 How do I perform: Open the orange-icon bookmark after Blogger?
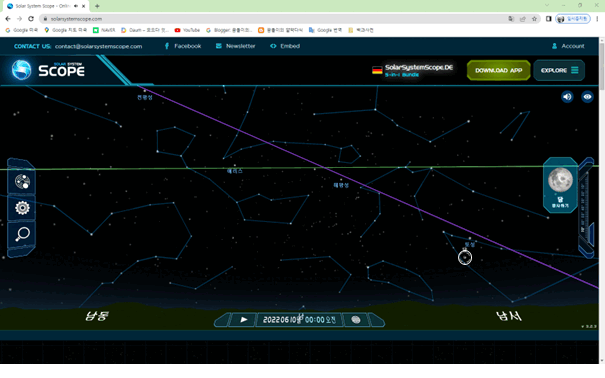point(280,30)
